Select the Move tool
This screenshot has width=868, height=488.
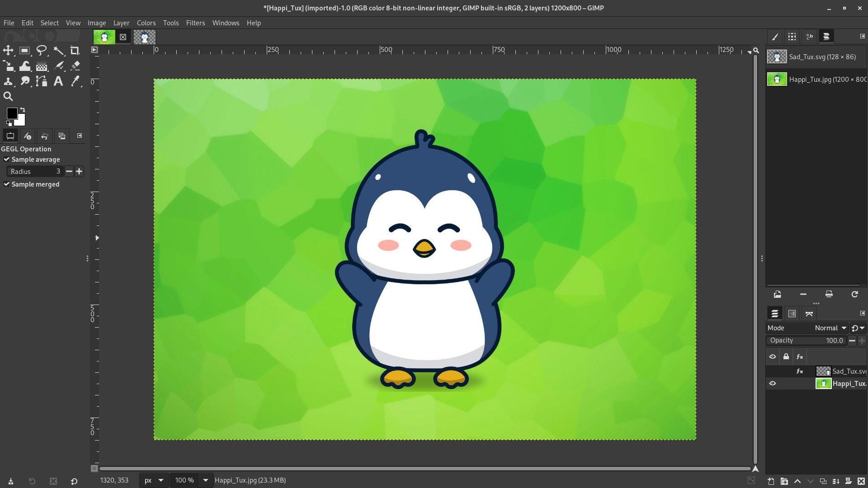8,50
